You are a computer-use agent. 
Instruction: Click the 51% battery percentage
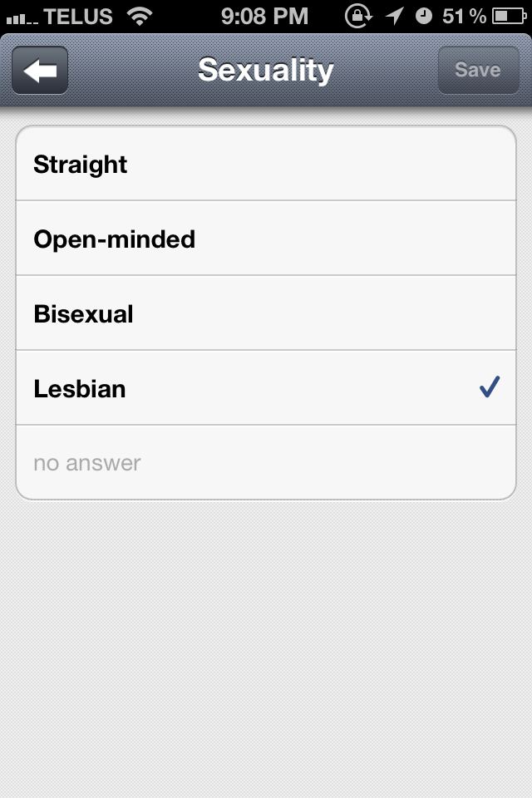pyautogui.click(x=464, y=15)
